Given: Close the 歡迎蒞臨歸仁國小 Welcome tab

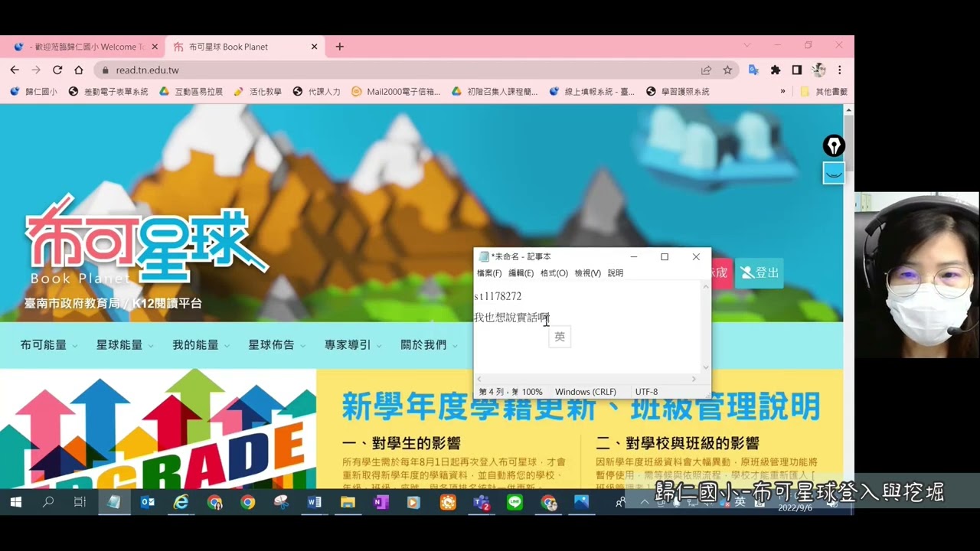Looking at the screenshot, I should coord(155,47).
